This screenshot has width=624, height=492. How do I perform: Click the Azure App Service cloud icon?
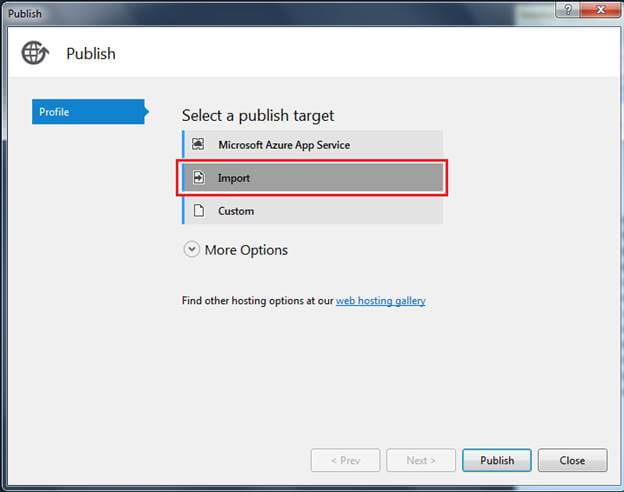[198, 144]
